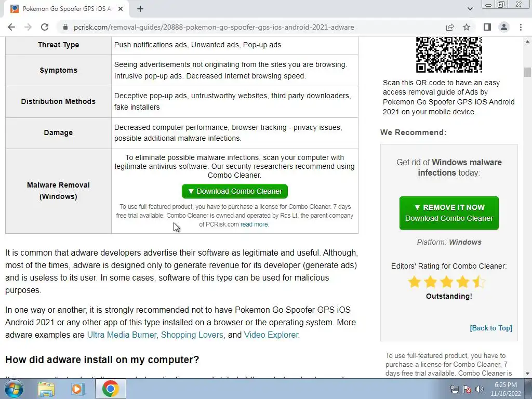Click the taskbar clock showing 6:25 PM

point(506,389)
